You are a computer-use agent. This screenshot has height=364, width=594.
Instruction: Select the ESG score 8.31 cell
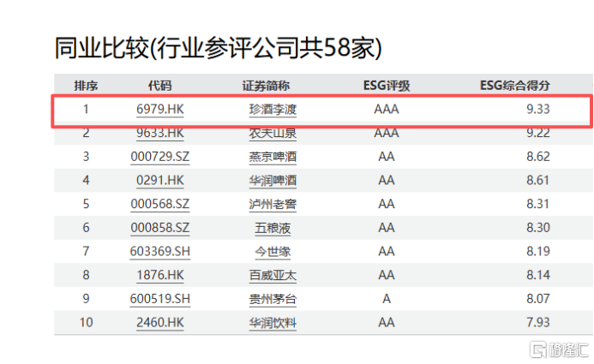pos(538,204)
